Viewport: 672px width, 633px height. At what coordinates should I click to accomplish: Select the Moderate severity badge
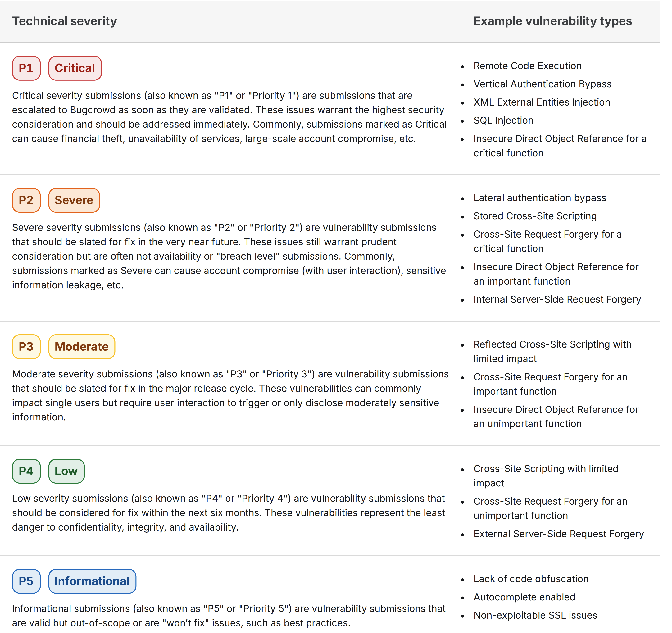coord(82,347)
